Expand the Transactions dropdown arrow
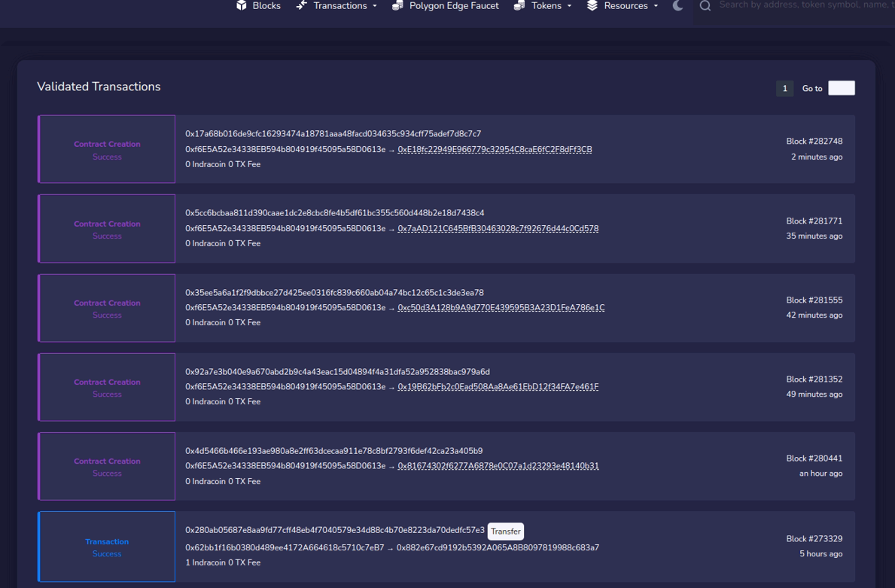Image resolution: width=895 pixels, height=588 pixels. (x=375, y=6)
